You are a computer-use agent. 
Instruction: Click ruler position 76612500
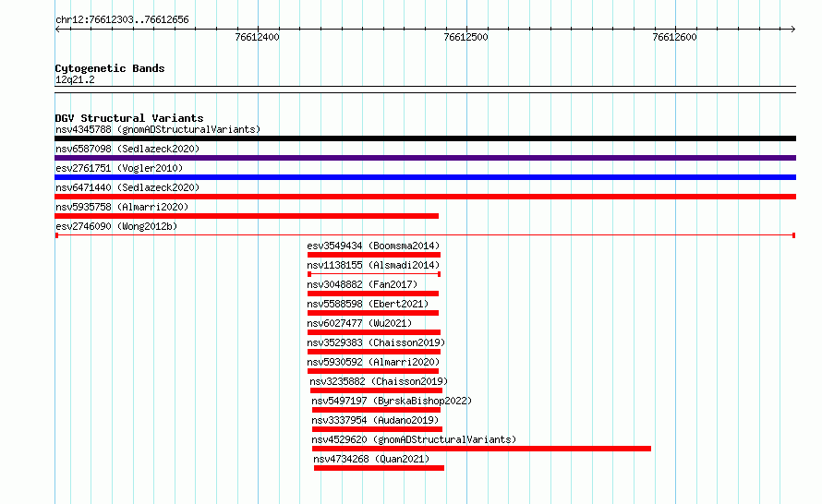[x=465, y=37]
